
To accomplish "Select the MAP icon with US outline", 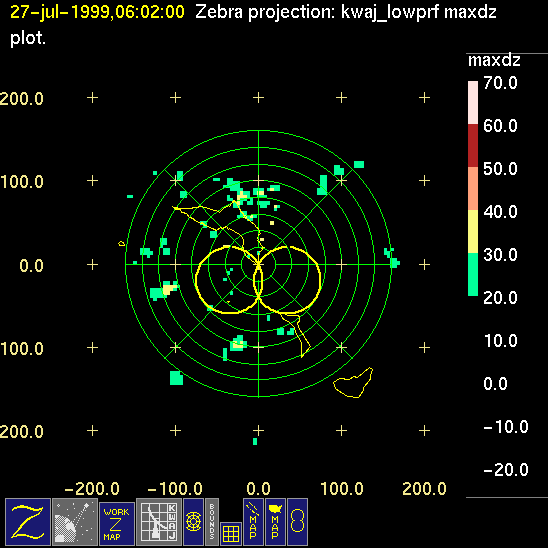I will tap(275, 522).
